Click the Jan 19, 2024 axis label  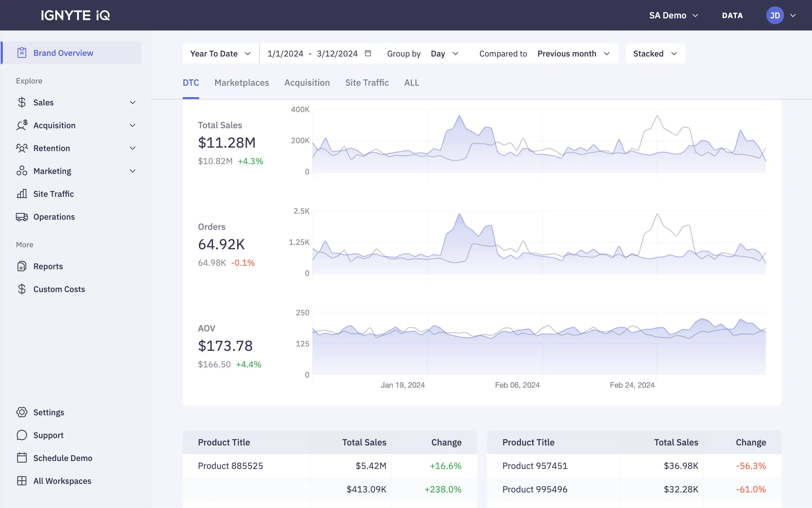pos(403,385)
